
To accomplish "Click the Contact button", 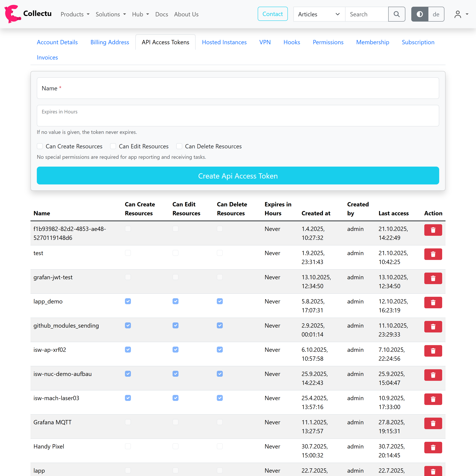I will pyautogui.click(x=273, y=14).
